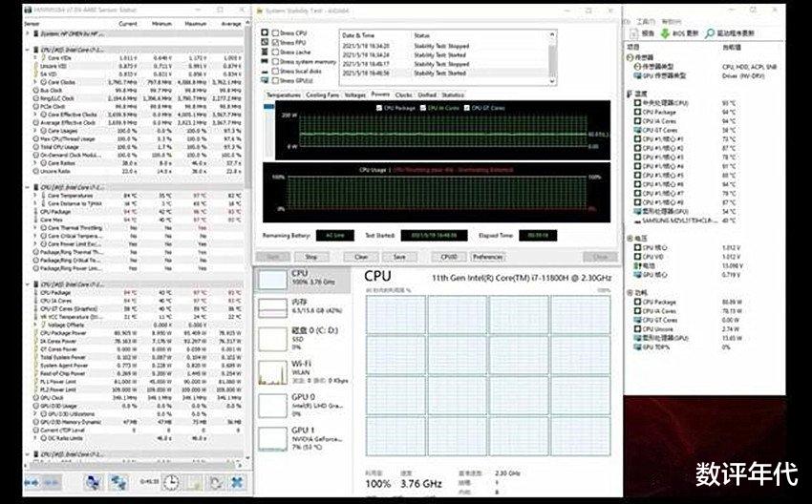Click stability log list scrollbar

coord(552,58)
